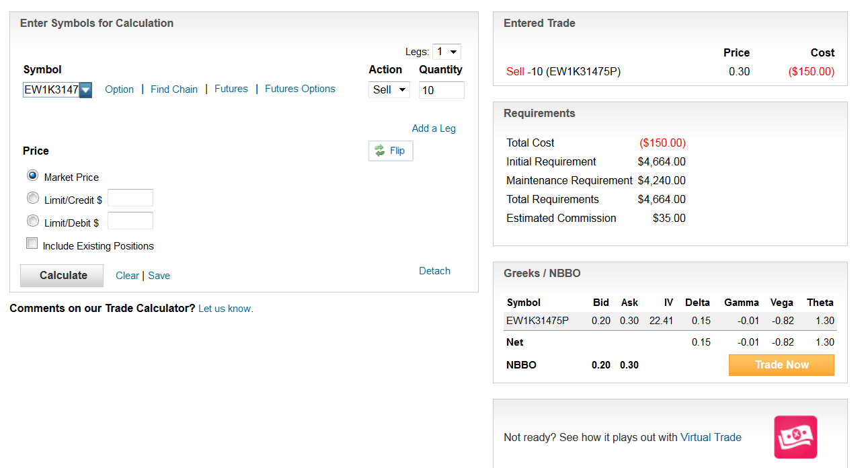This screenshot has height=468, width=868.
Task: Click the Clear link
Action: coord(127,276)
